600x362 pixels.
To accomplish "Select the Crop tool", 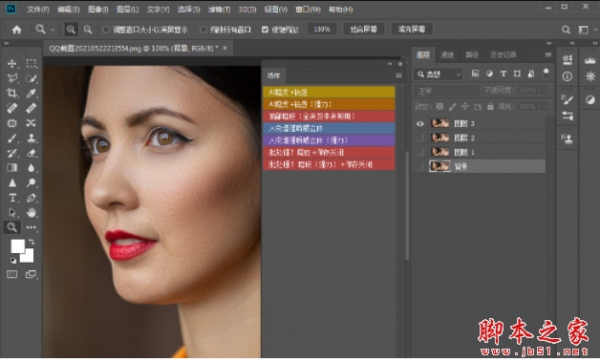I will pos(12,93).
